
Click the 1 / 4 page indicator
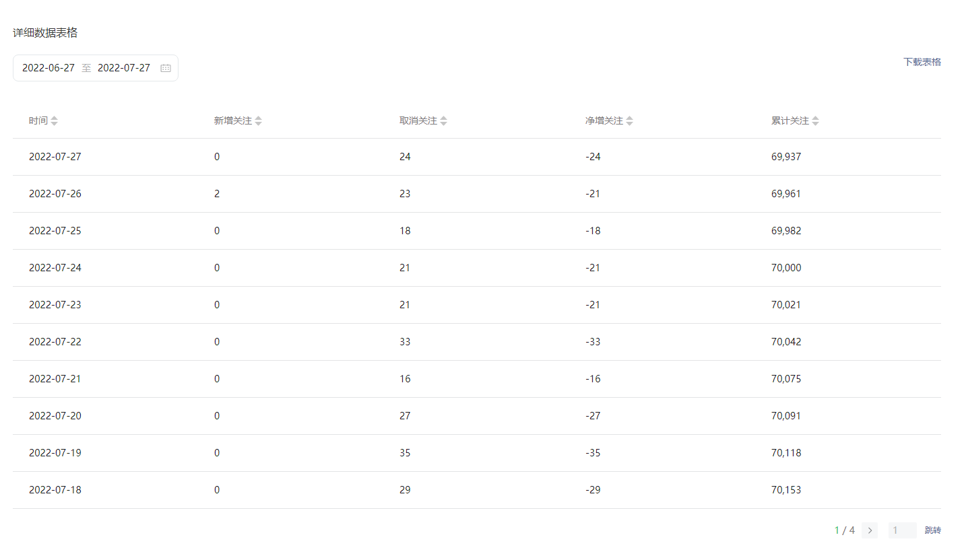click(845, 530)
